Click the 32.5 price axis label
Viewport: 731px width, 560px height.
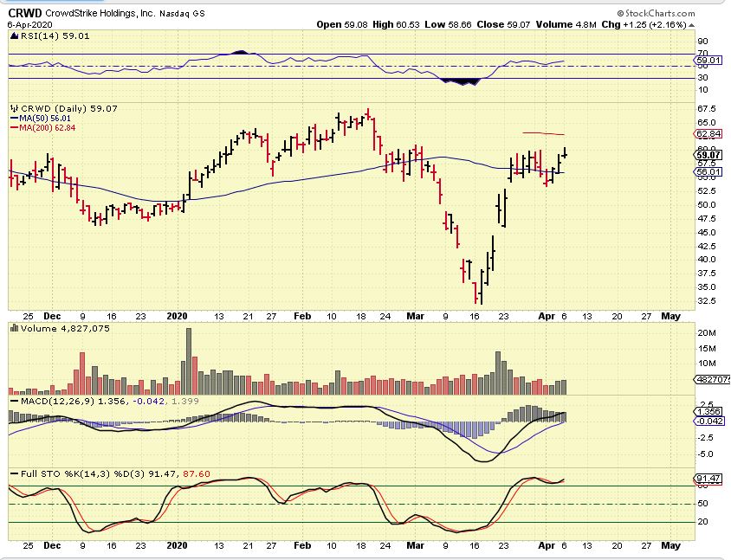click(706, 301)
